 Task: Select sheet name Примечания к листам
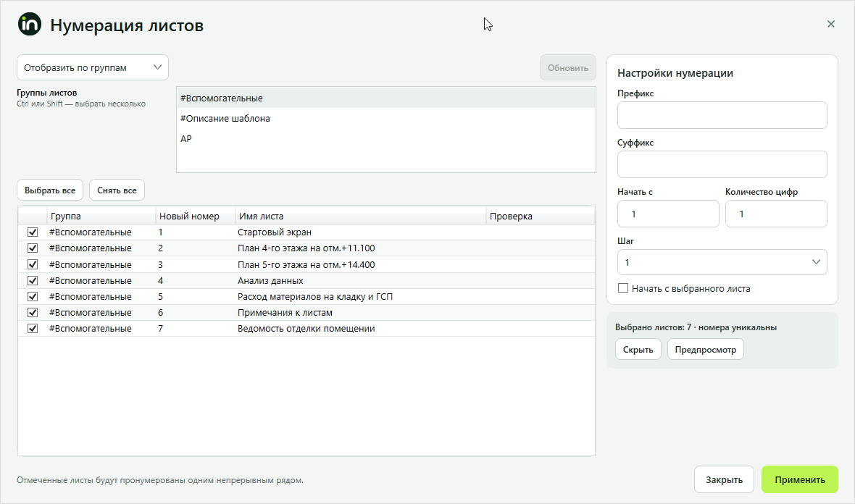tap(285, 312)
